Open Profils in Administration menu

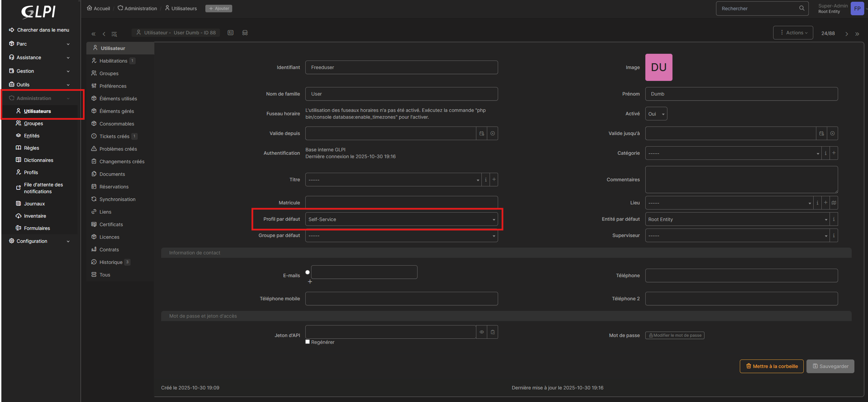(31, 172)
